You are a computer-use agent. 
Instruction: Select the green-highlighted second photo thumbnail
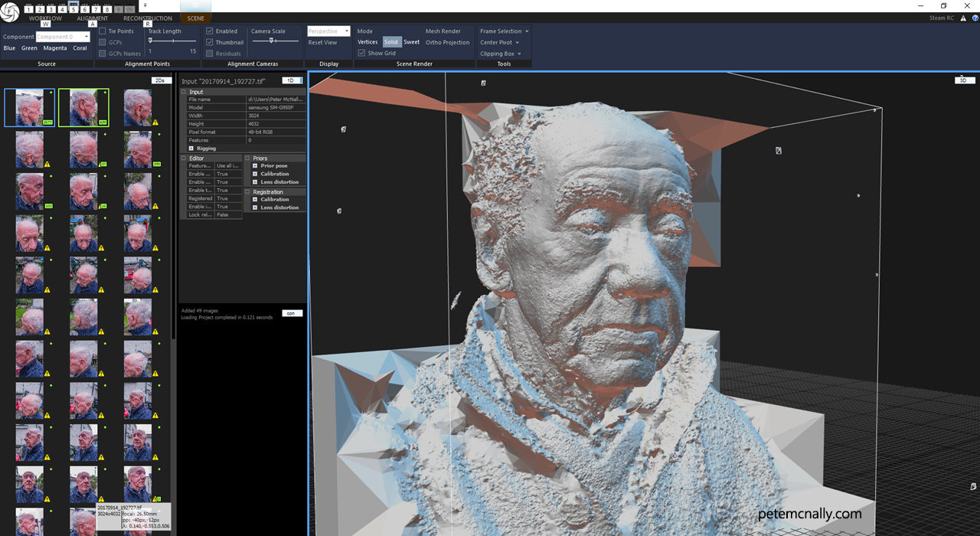[x=83, y=107]
